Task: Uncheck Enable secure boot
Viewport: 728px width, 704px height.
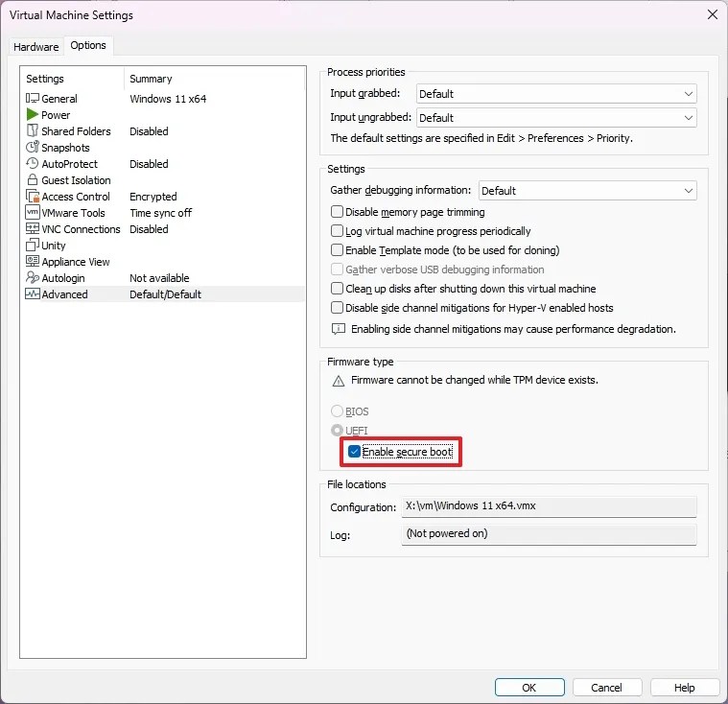Action: [354, 452]
